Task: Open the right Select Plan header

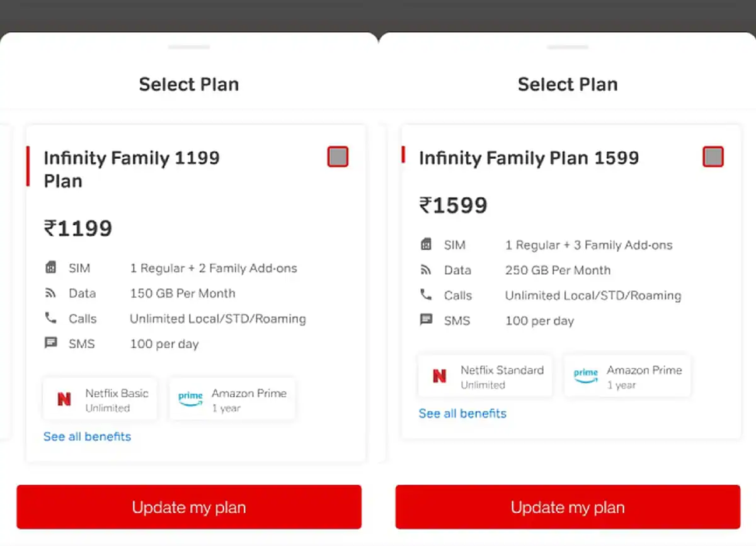Action: [568, 84]
